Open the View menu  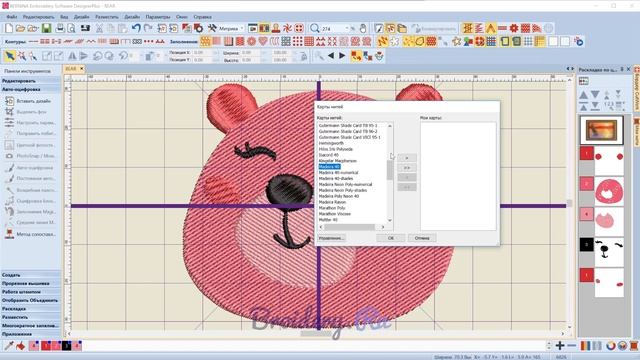[64, 17]
